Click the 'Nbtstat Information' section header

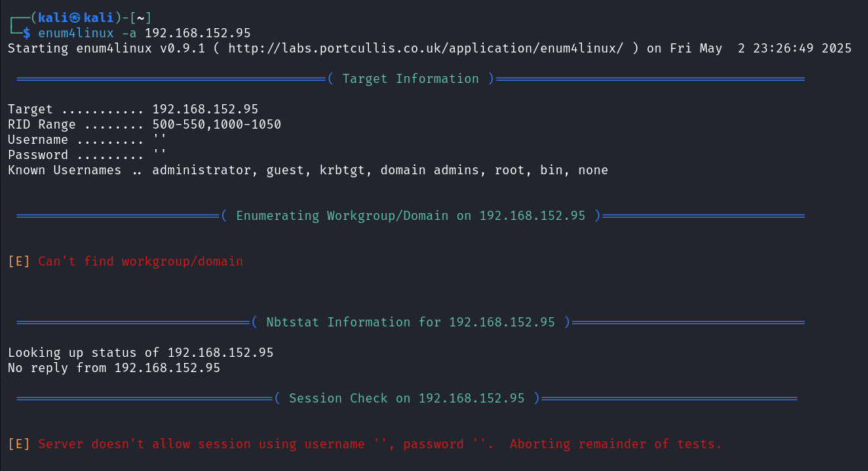tap(410, 322)
